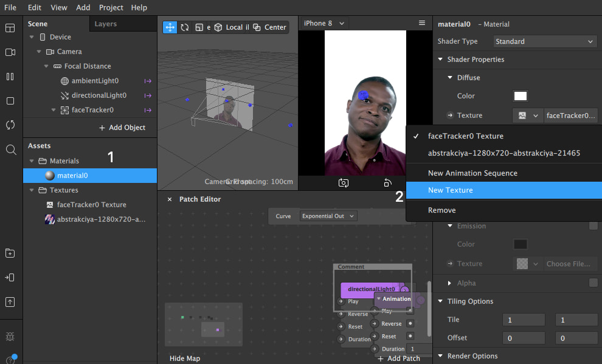602x364 pixels.
Task: Open the Shader Type dropdown
Action: point(544,41)
